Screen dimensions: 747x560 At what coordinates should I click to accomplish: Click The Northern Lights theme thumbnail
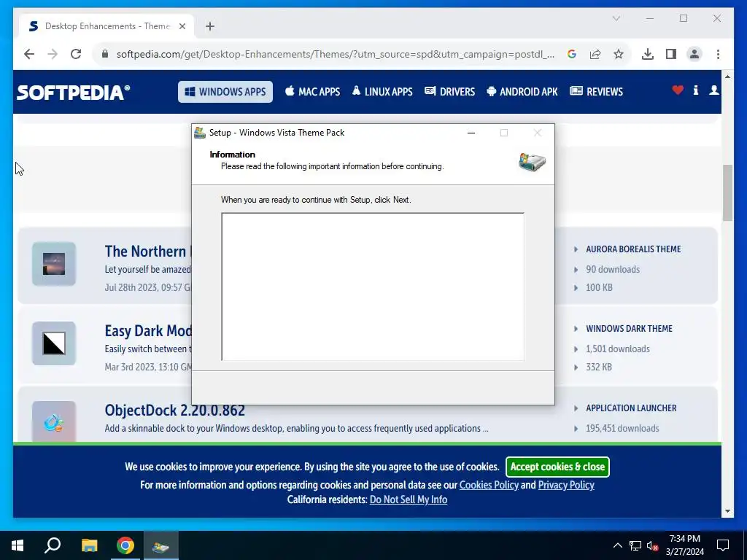click(x=54, y=264)
